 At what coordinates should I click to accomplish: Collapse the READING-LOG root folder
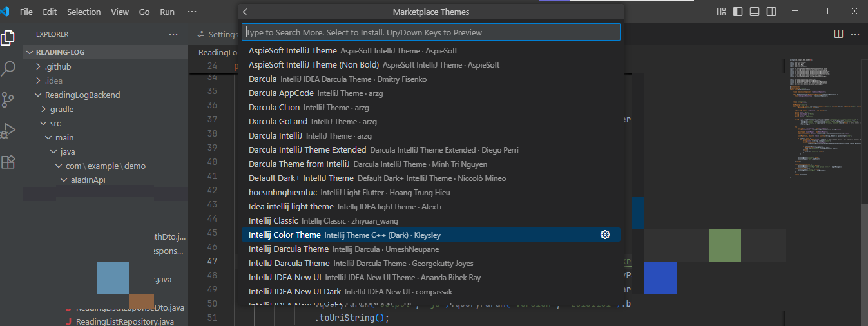tap(105, 52)
